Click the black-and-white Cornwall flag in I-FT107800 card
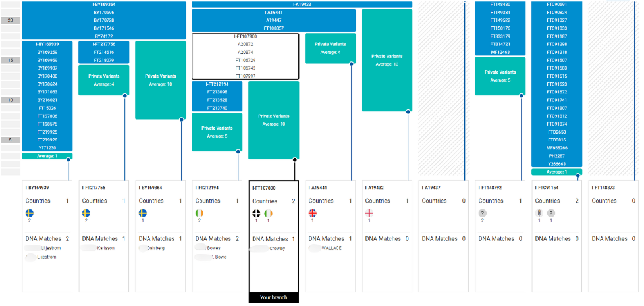This screenshot has height=306, width=644. (x=256, y=213)
